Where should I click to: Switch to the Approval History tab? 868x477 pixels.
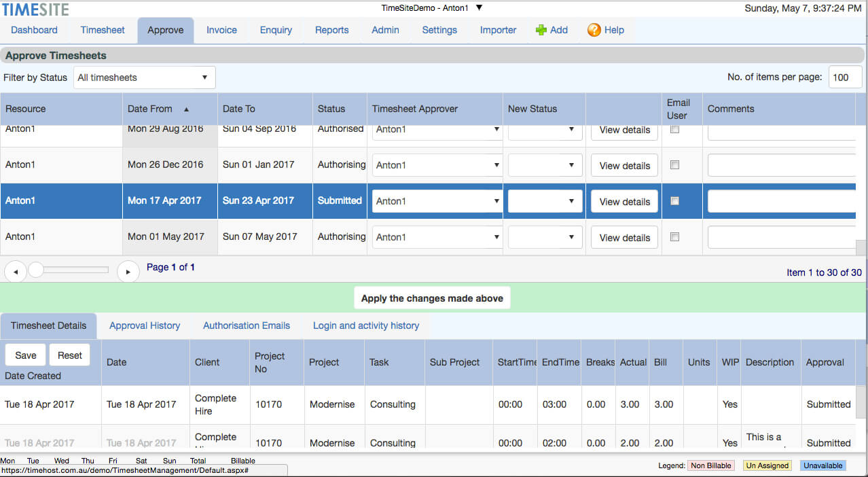coord(145,325)
